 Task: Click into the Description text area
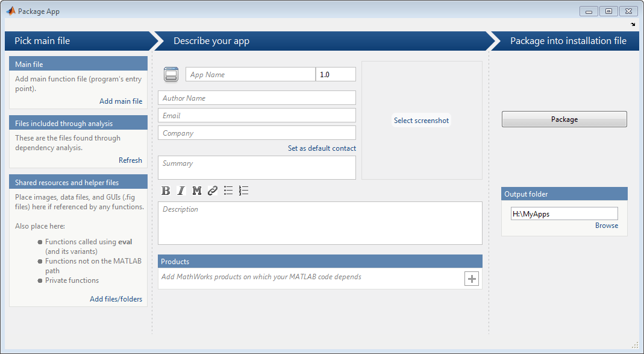click(320, 223)
